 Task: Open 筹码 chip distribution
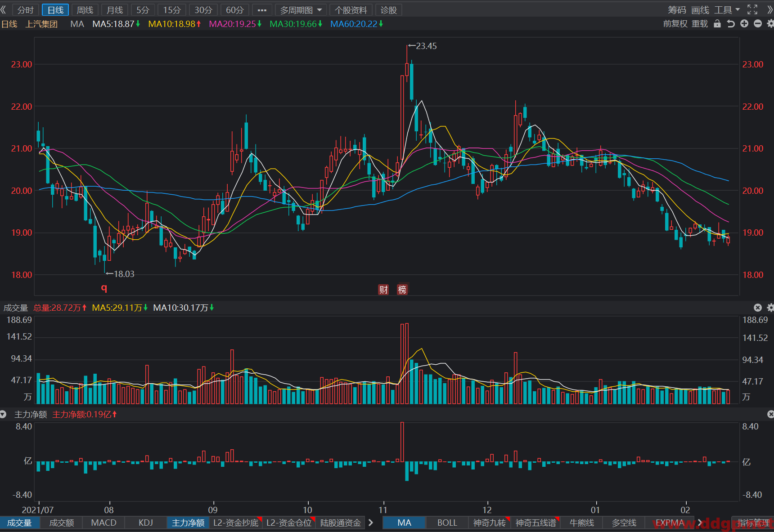click(x=677, y=10)
